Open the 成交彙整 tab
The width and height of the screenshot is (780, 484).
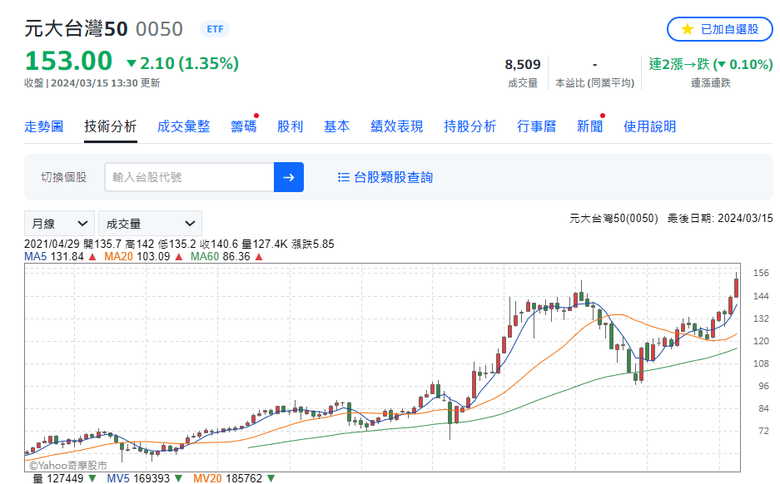click(x=184, y=126)
